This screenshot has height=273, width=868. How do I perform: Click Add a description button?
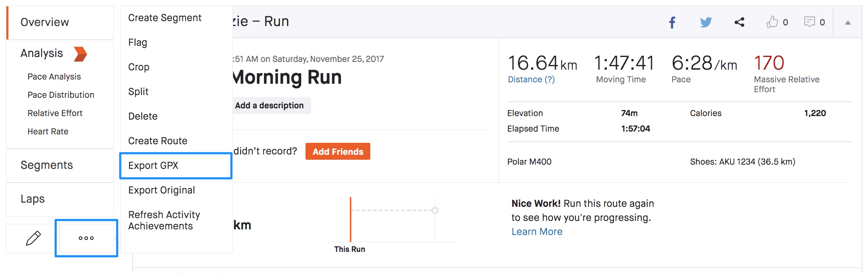click(270, 106)
